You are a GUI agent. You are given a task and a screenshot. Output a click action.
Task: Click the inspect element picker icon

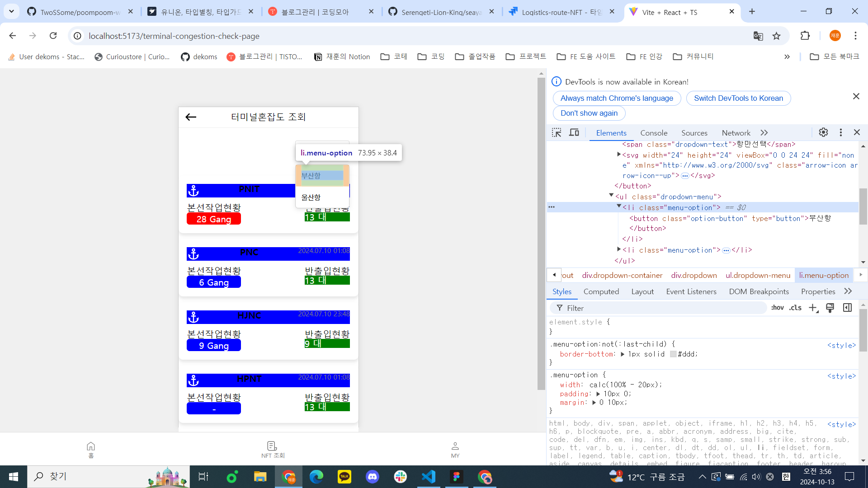click(557, 132)
